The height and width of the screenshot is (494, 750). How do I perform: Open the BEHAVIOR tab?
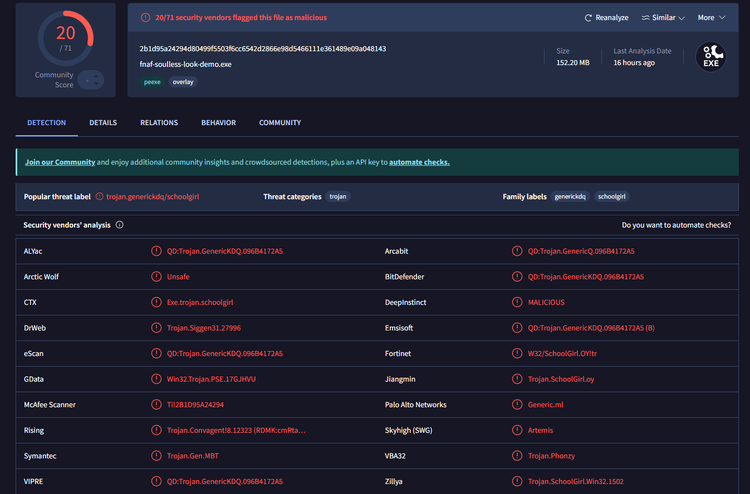click(x=218, y=123)
